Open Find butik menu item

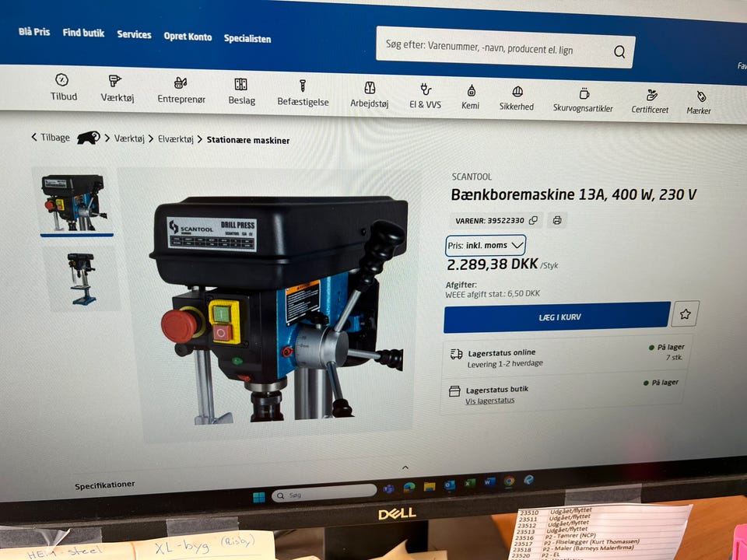click(x=83, y=33)
